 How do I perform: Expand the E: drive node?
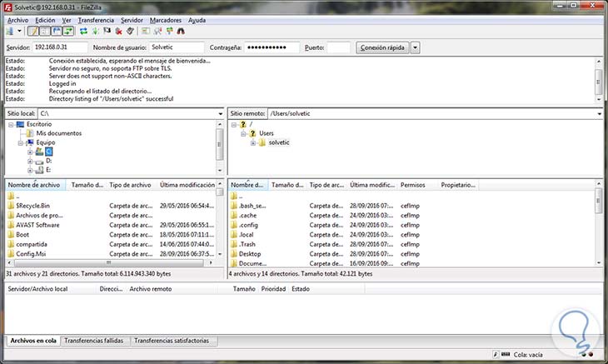pos(30,170)
